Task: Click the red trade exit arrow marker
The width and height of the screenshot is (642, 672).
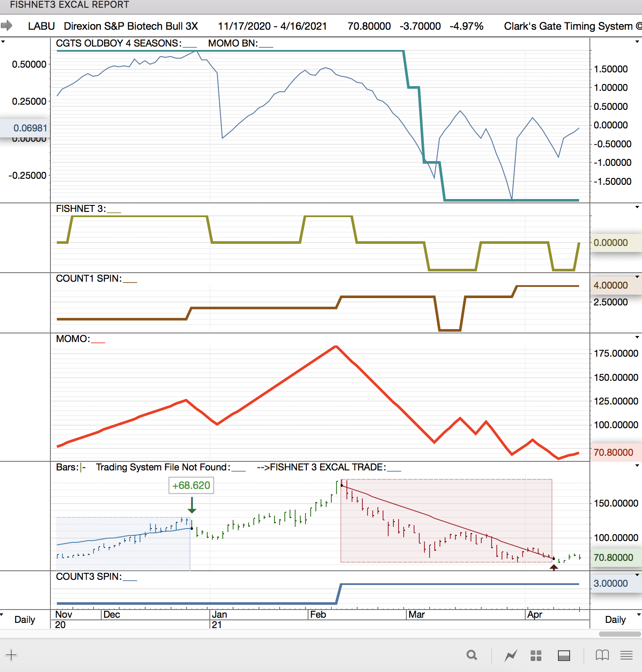Action: [554, 568]
